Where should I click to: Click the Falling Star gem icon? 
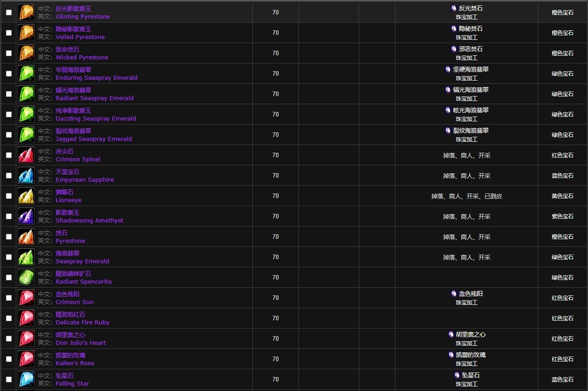click(26, 379)
